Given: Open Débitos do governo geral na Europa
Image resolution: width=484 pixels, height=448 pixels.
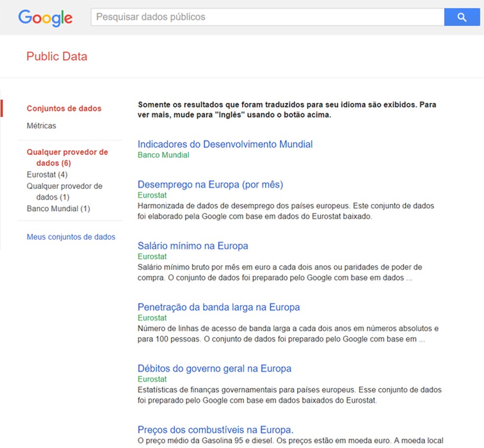Looking at the screenshot, I should click(214, 368).
